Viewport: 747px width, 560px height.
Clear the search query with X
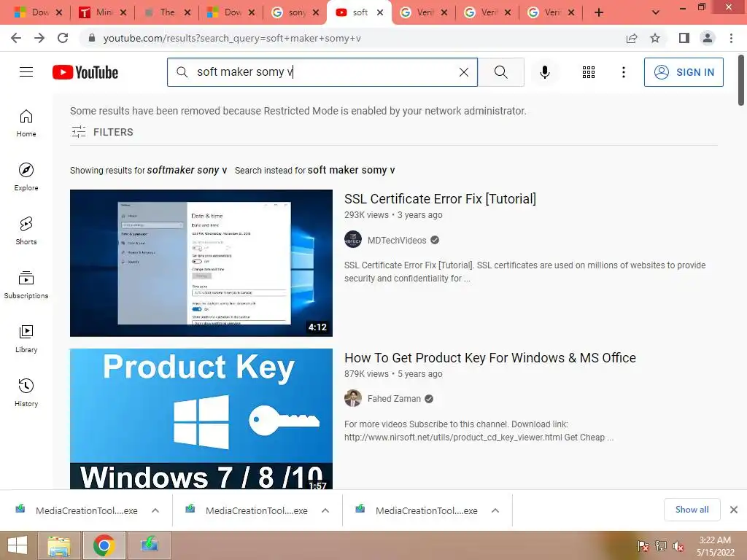[463, 72]
